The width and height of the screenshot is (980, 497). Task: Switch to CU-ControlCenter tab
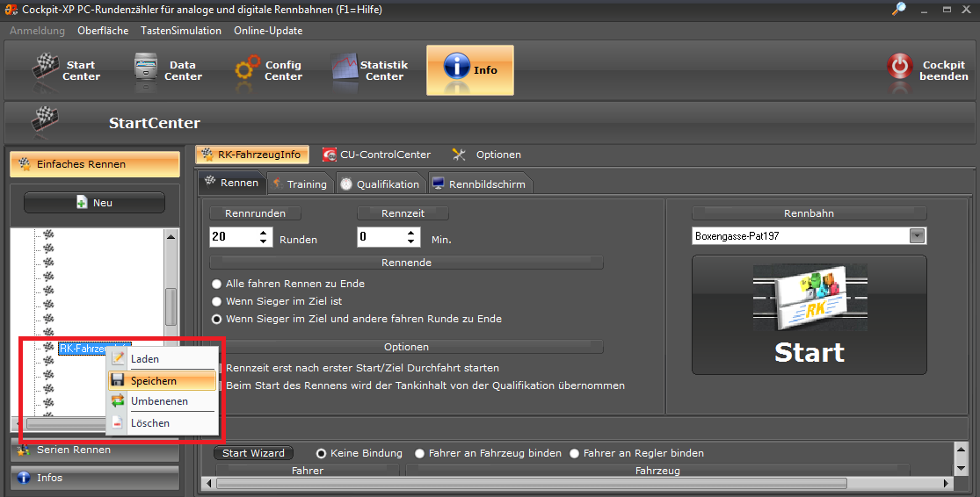376,155
